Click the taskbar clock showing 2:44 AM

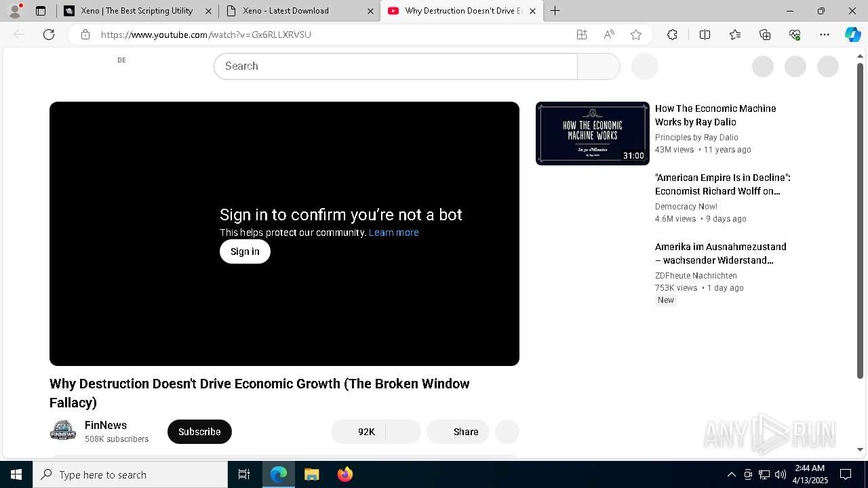tap(810, 474)
